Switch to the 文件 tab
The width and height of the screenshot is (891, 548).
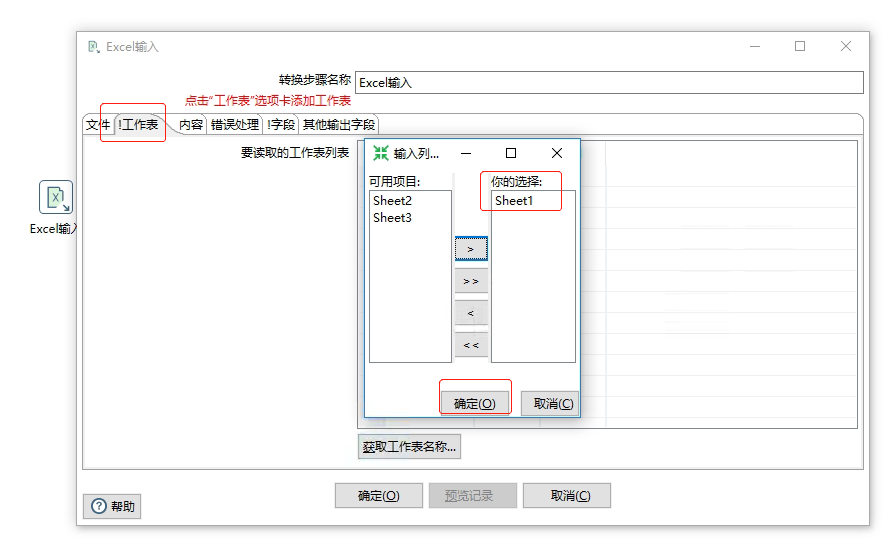coord(98,124)
